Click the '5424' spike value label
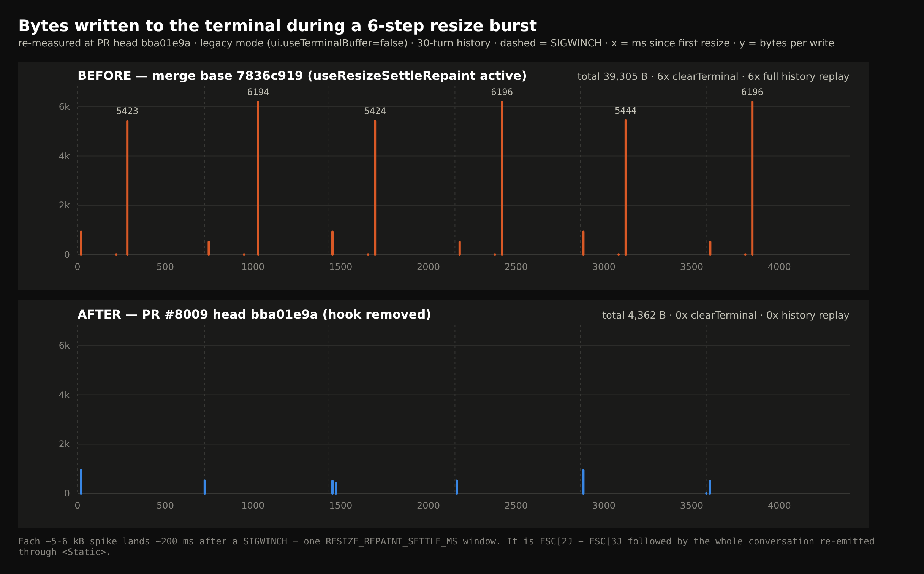The width and height of the screenshot is (924, 574). click(375, 111)
